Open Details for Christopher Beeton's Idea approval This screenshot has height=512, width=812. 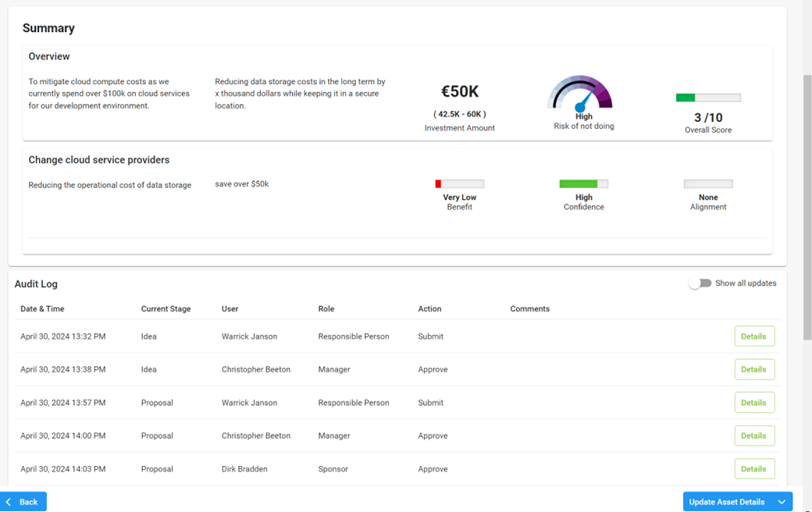point(754,369)
